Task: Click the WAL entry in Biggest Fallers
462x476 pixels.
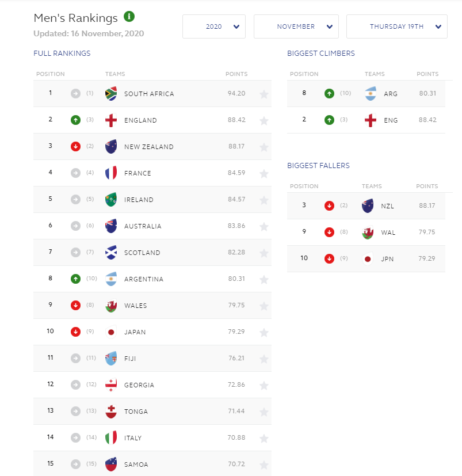Action: (388, 232)
